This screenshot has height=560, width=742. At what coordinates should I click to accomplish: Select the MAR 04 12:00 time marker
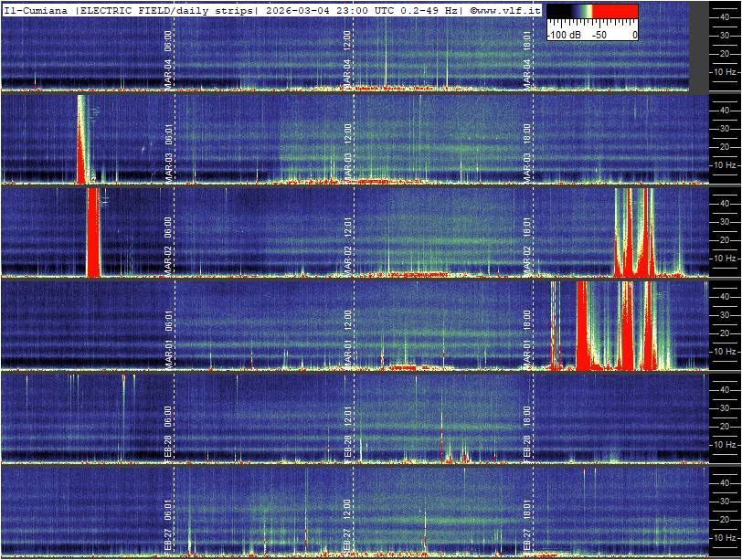(x=347, y=58)
